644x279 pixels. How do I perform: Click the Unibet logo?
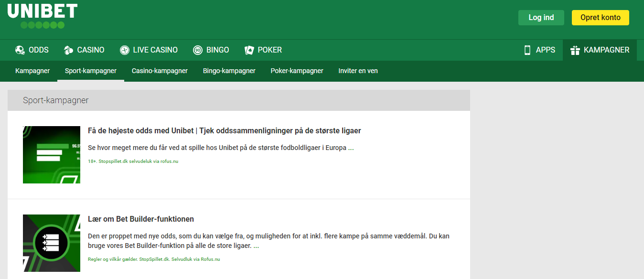tap(43, 16)
